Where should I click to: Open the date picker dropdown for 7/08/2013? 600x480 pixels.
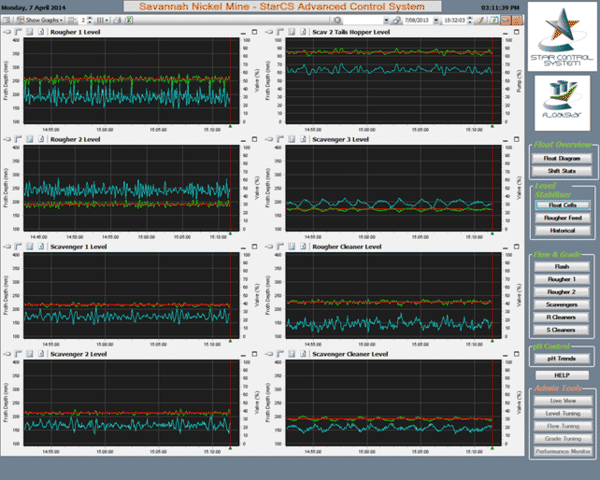point(436,20)
